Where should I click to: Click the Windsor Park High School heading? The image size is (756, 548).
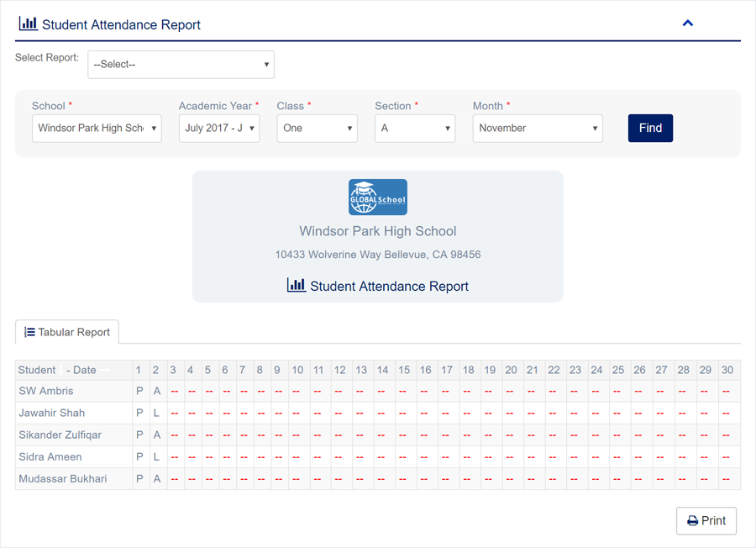pos(378,231)
